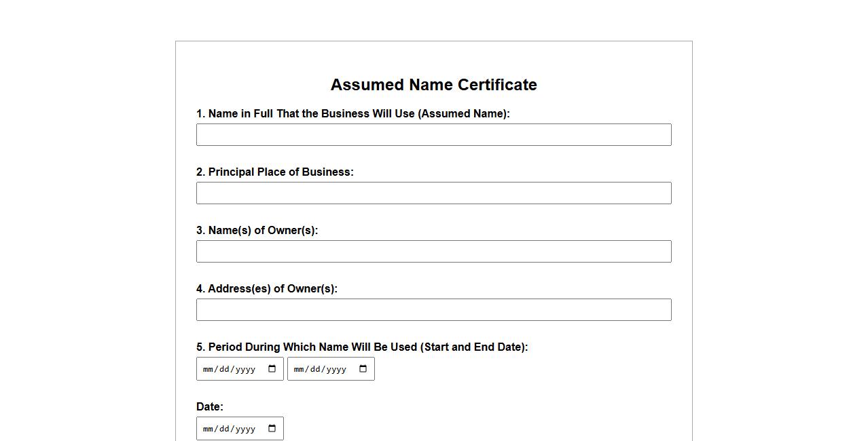This screenshot has height=441, width=868.
Task: Select day segment in the bottom Date field
Action: coord(225,429)
